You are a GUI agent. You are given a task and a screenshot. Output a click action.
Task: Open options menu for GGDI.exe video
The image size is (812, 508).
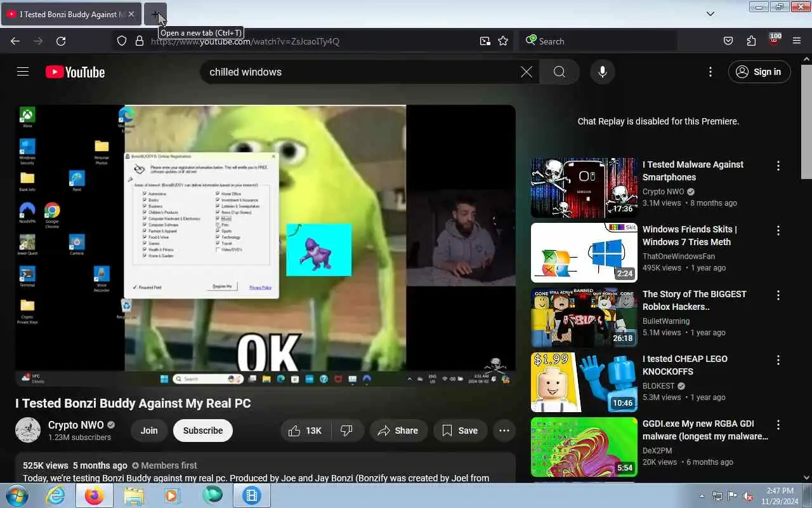(x=778, y=425)
